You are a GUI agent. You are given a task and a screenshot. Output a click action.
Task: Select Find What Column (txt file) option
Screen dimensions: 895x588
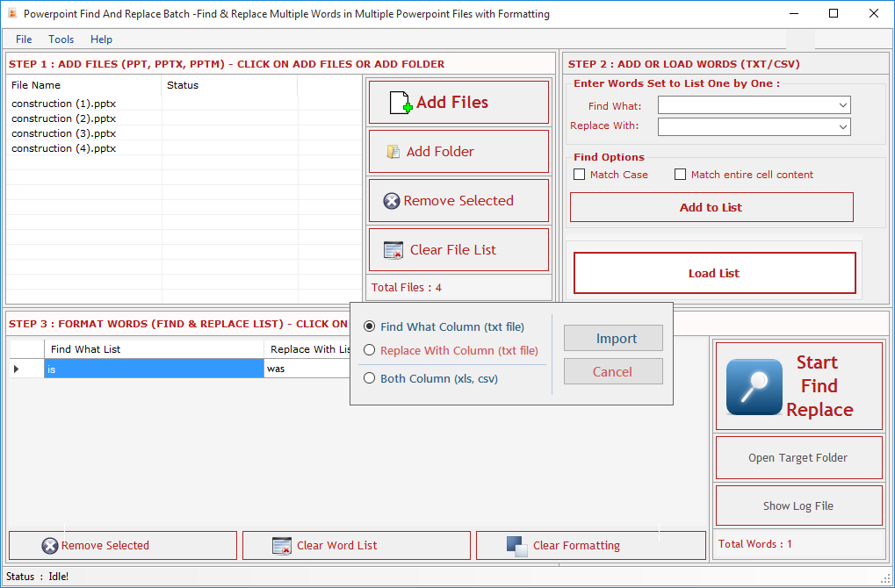[x=369, y=326]
